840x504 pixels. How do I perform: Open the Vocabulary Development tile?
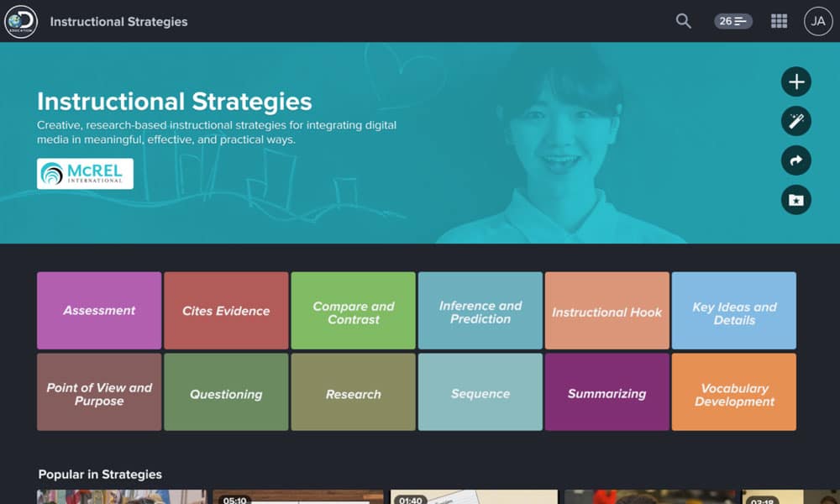(734, 391)
